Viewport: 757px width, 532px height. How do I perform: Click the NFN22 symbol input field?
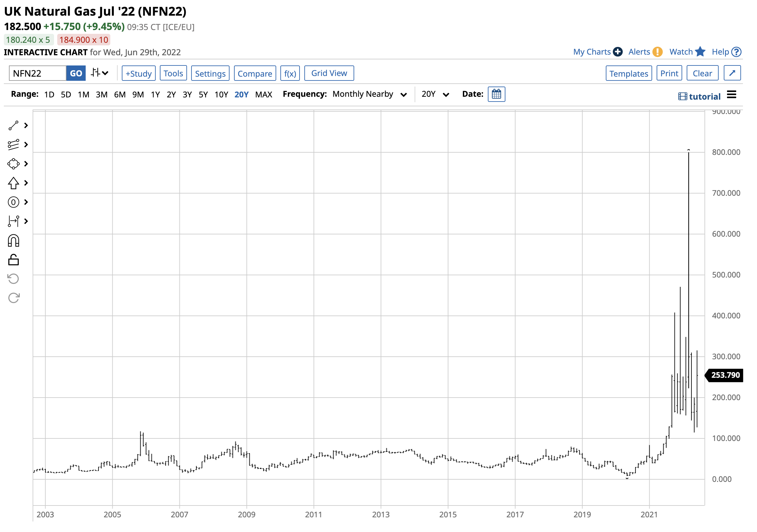tap(37, 73)
